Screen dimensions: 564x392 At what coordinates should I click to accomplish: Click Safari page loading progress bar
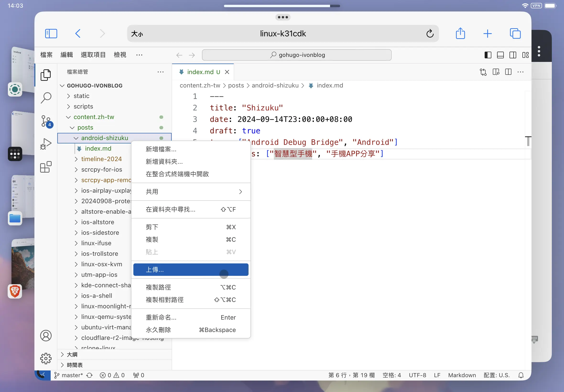point(282,6)
